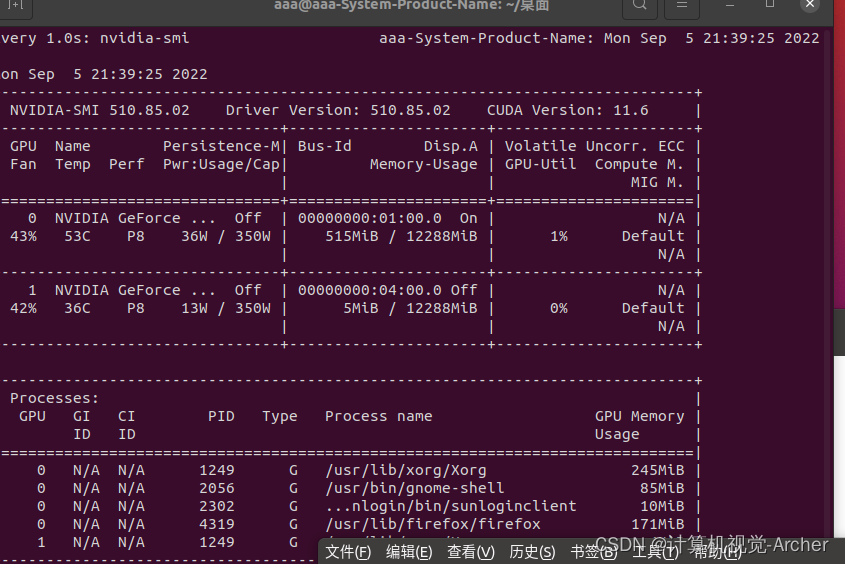The height and width of the screenshot is (564, 845).
Task: Click PID '2302' in process list
Action: 217,506
